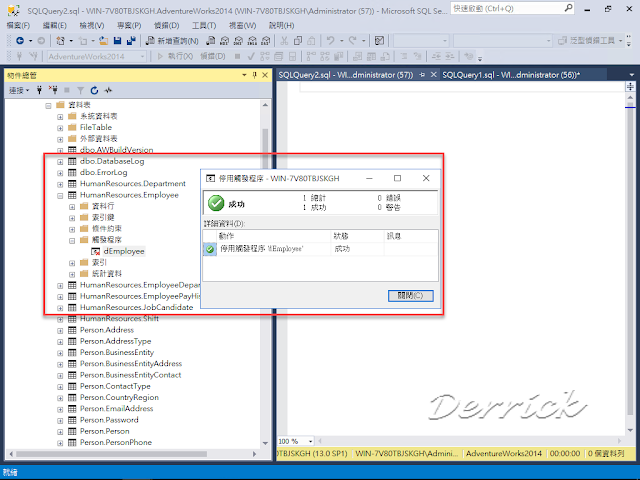
Task: Switch to the SQLQuery1.sql tab
Action: click(511, 75)
